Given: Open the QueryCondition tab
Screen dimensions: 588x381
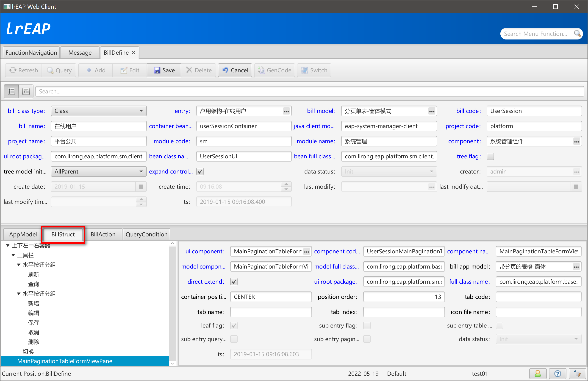Looking at the screenshot, I should (147, 234).
